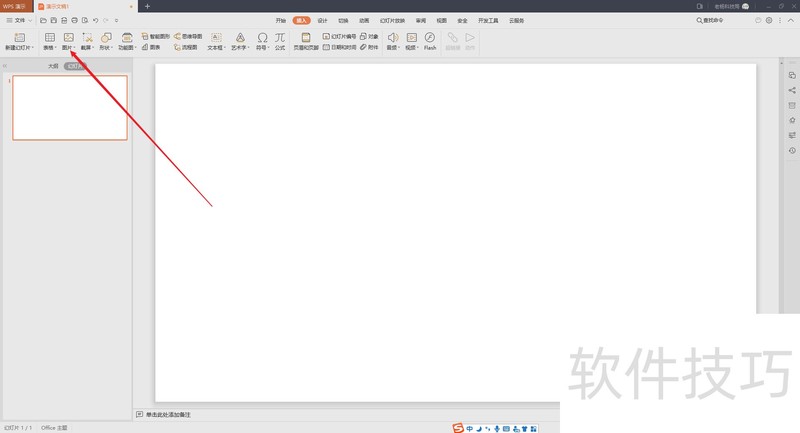Insert an 对象 object
Screen dimensions: 800x433
369,36
